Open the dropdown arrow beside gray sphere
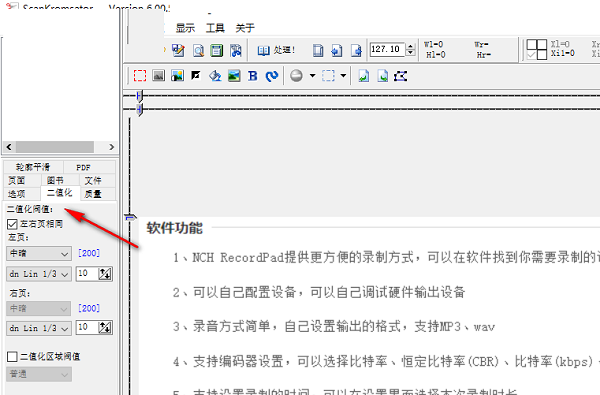This screenshot has width=600, height=395. point(313,75)
